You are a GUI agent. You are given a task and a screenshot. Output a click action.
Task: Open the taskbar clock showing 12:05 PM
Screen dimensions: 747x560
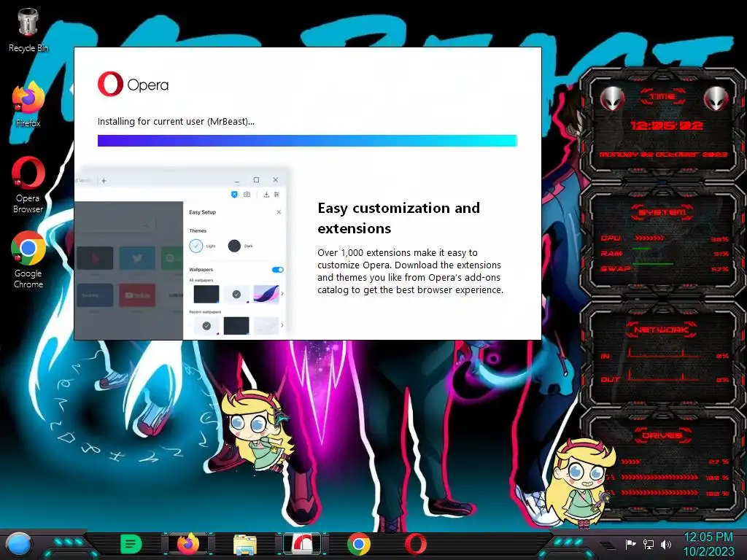pos(708,544)
